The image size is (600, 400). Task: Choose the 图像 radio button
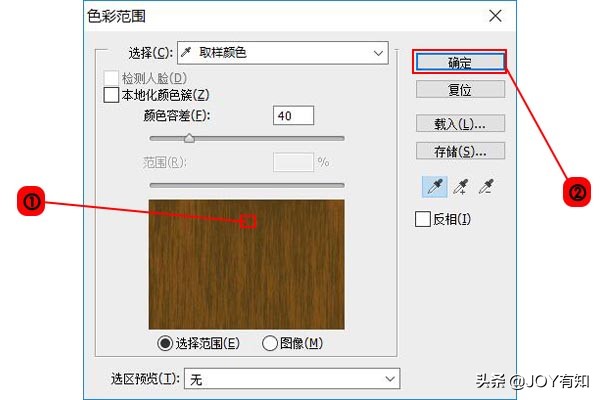click(x=270, y=343)
